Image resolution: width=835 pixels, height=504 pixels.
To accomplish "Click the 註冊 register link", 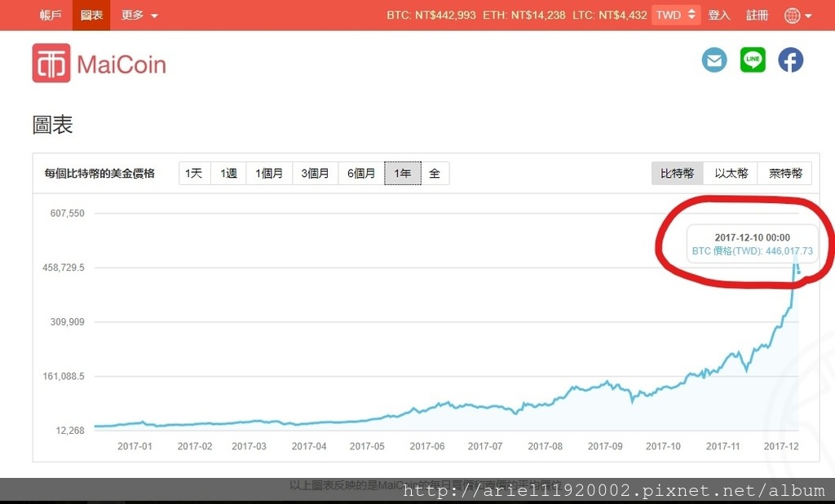I will coord(757,15).
